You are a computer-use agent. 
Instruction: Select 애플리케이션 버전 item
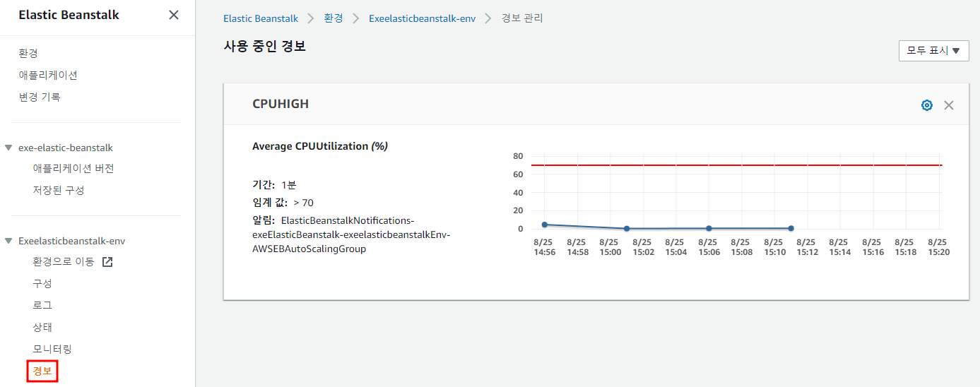[73, 168]
